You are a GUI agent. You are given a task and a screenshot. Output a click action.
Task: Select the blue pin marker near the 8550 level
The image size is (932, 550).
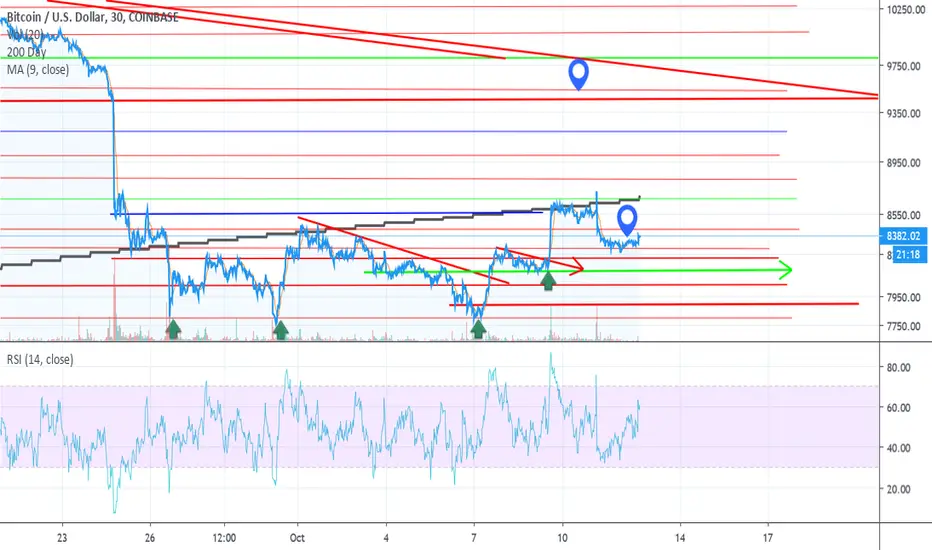627,220
